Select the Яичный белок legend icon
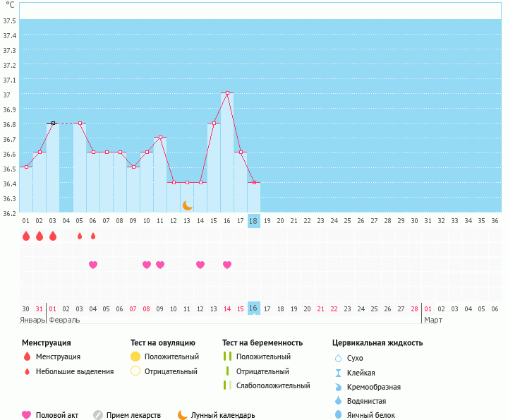 coord(338,415)
